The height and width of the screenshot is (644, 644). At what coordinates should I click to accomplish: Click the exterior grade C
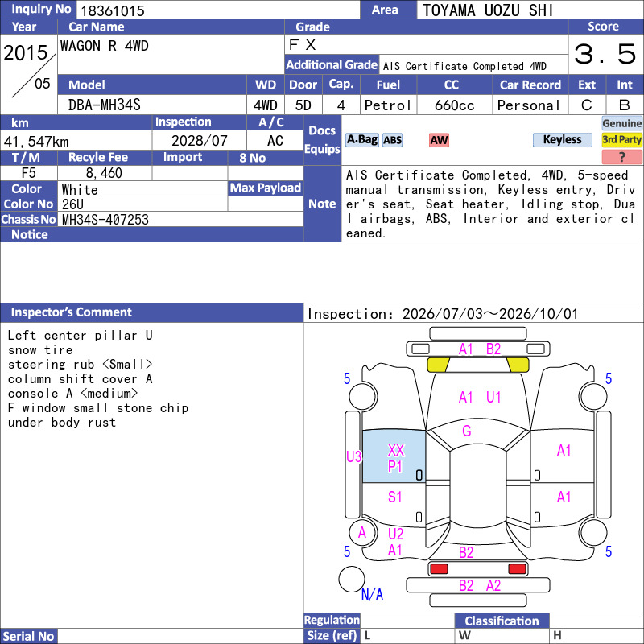click(587, 105)
